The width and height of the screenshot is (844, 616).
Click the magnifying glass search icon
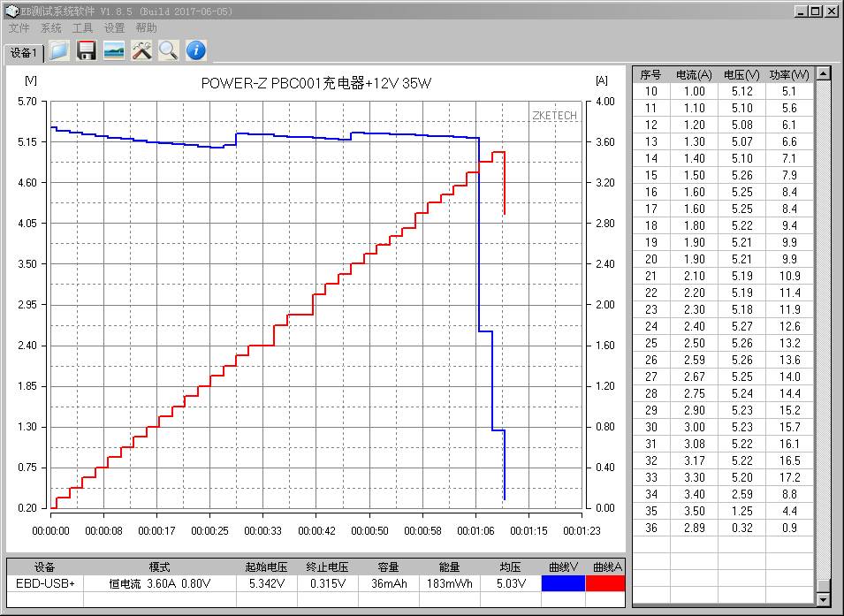tap(169, 50)
